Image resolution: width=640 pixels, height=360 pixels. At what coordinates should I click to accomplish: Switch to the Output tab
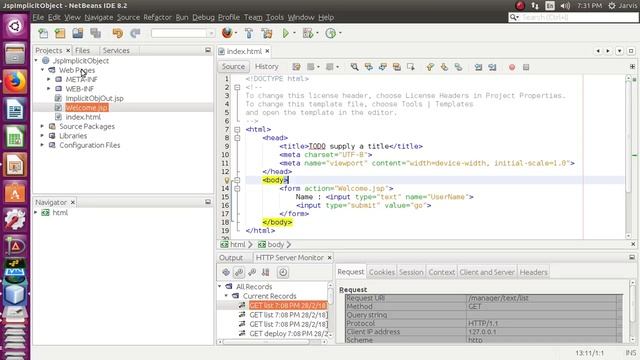[231, 258]
